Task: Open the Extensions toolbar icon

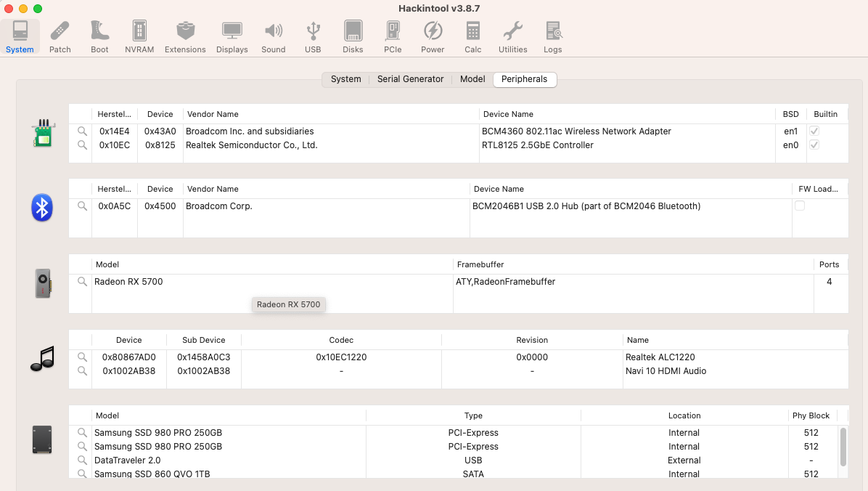Action: point(185,36)
